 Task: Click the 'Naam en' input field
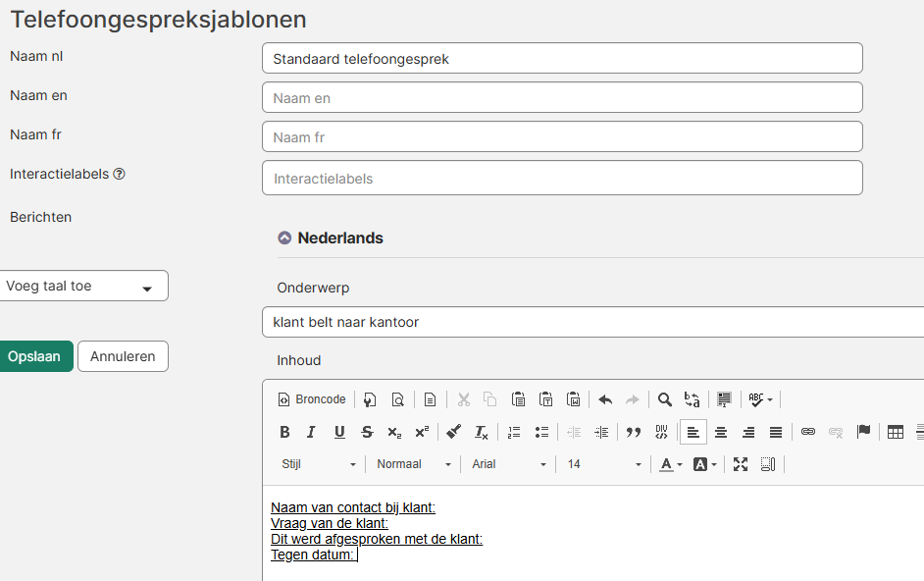point(562,98)
